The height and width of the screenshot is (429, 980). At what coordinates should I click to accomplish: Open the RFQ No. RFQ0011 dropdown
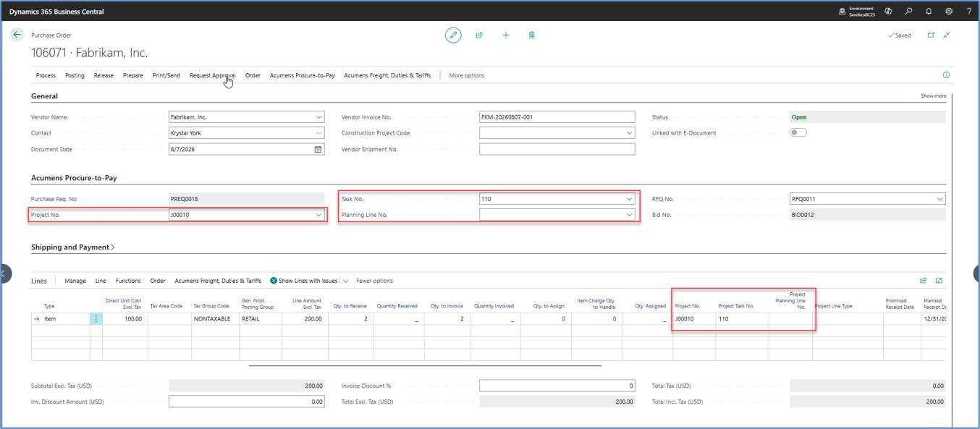[939, 199]
